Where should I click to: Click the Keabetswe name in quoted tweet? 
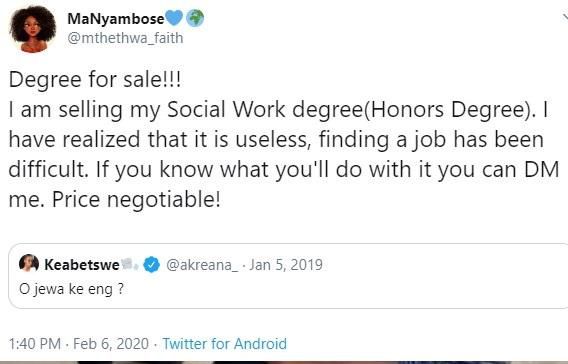click(x=82, y=265)
